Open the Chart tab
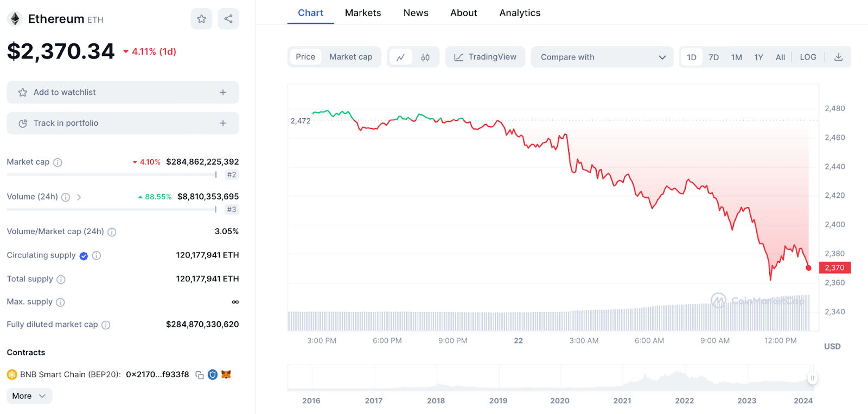 310,13
